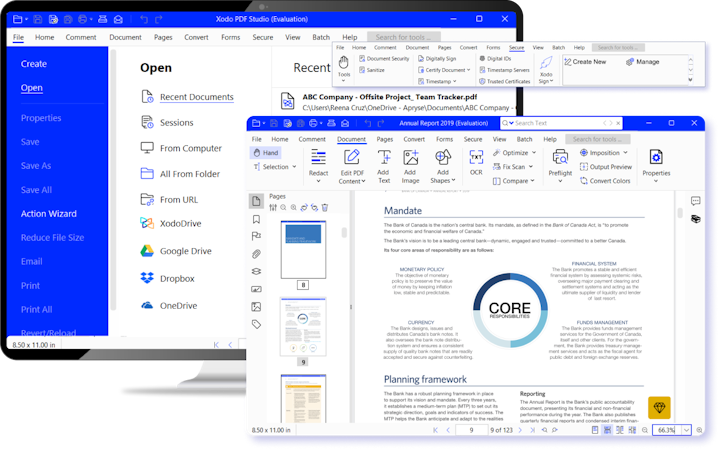
Task: Select page 8 thumbnail
Action: click(303, 250)
